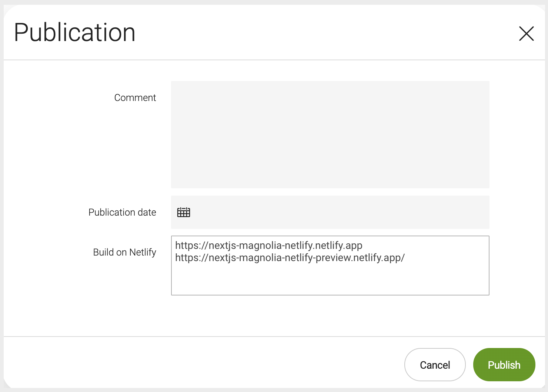This screenshot has height=392, width=548.
Task: Place cursor in the publish comment box
Action: (x=330, y=135)
